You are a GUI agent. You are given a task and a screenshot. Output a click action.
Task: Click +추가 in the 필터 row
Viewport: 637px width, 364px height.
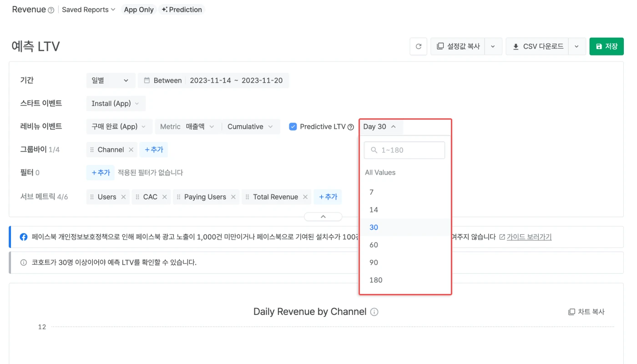tap(101, 172)
